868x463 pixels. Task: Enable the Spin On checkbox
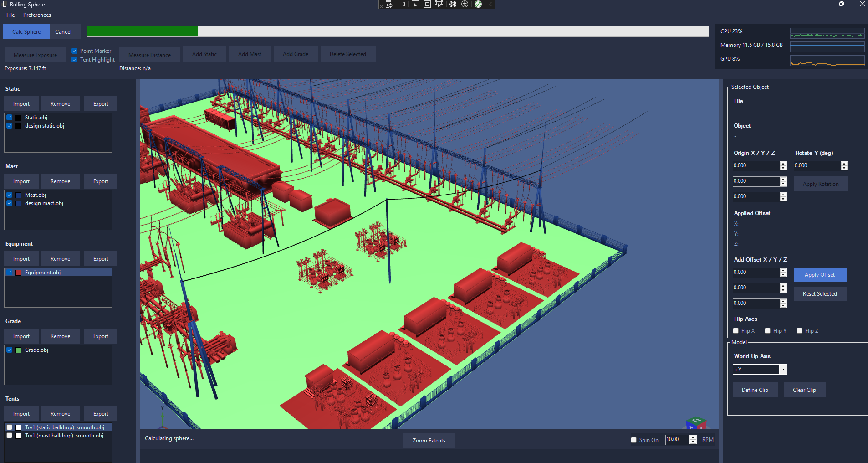tap(634, 440)
